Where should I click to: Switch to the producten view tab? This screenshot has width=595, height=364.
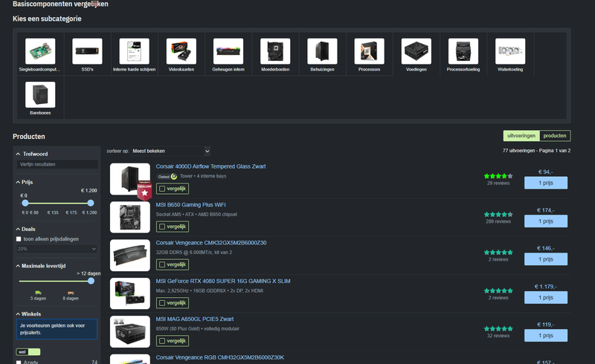(555, 136)
